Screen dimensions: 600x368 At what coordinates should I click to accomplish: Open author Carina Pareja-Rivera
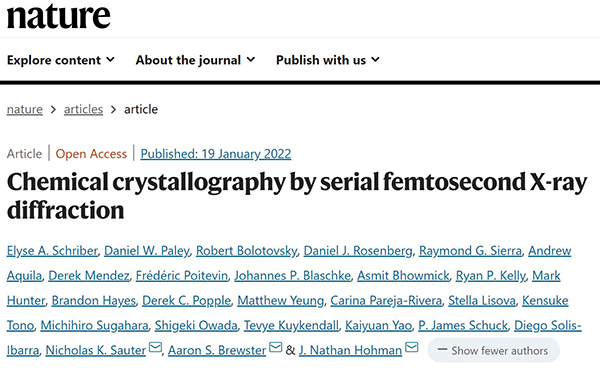tap(386, 301)
